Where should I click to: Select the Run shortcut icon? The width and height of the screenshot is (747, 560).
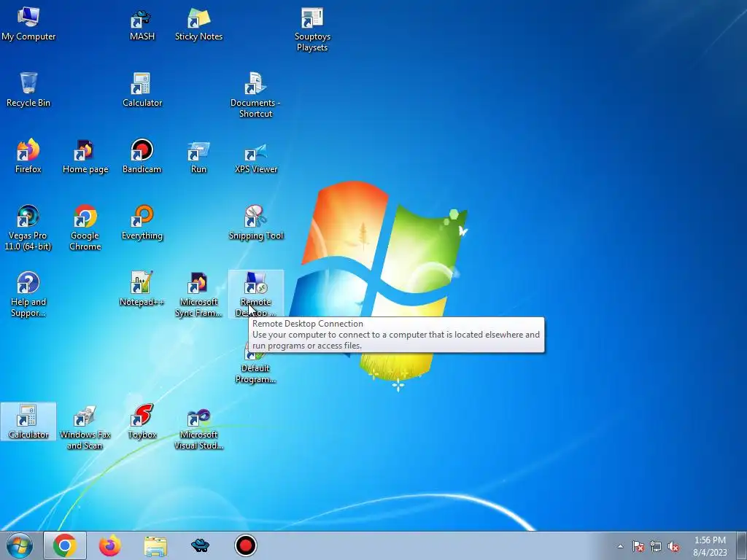click(x=198, y=156)
